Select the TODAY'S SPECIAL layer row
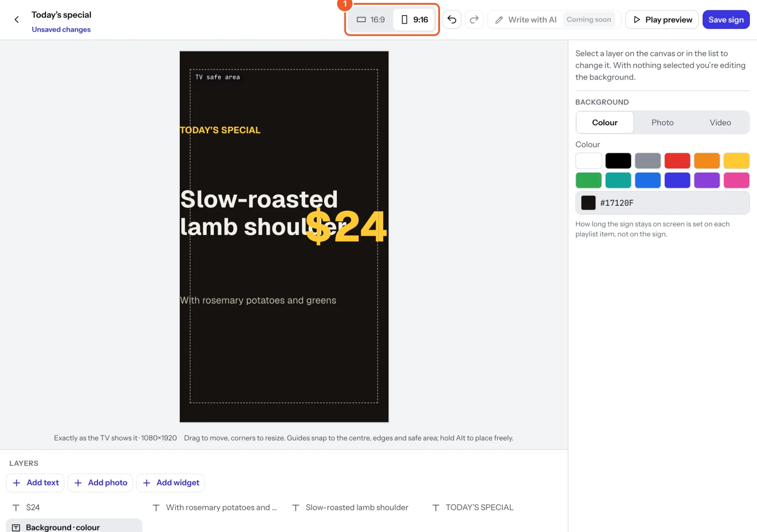757x532 pixels. click(494, 507)
